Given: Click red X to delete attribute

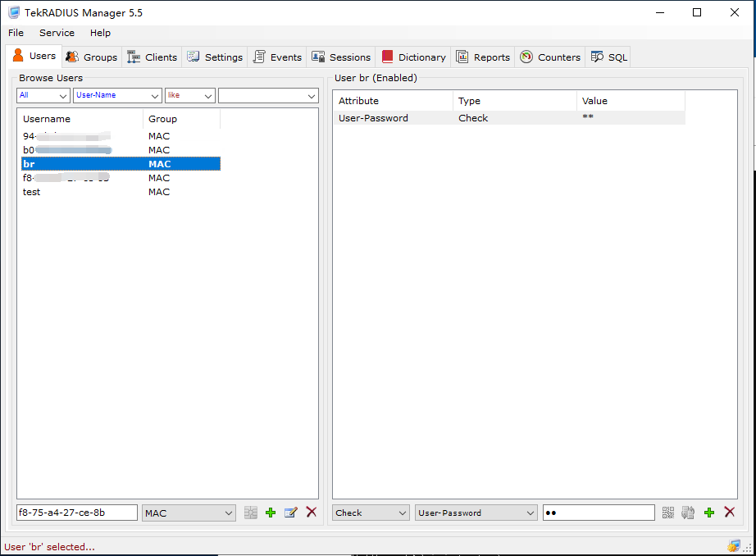Looking at the screenshot, I should point(730,512).
